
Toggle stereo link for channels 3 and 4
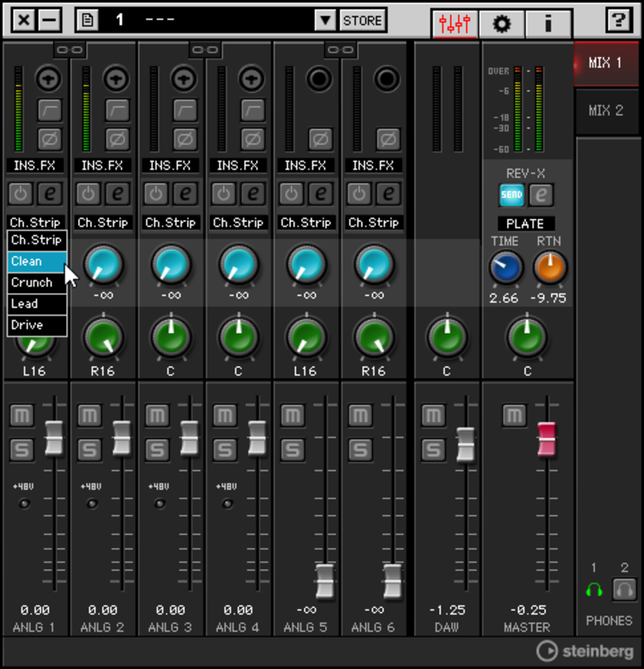point(204,50)
